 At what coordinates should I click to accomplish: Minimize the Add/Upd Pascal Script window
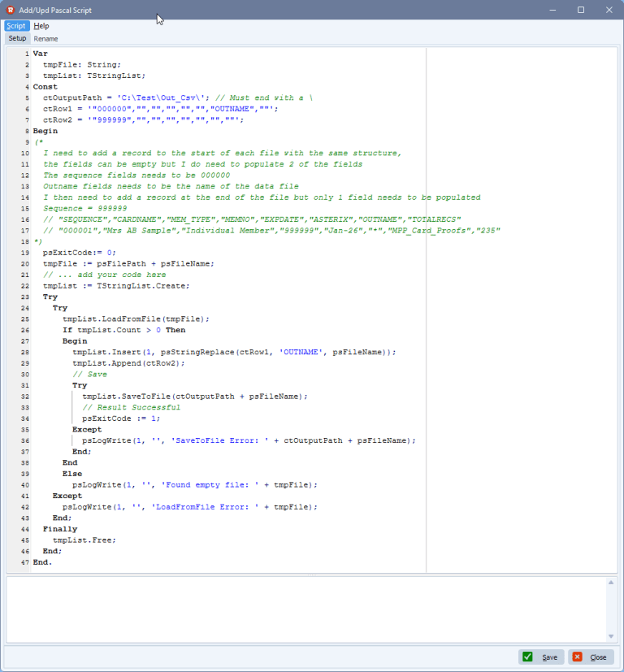(x=552, y=10)
